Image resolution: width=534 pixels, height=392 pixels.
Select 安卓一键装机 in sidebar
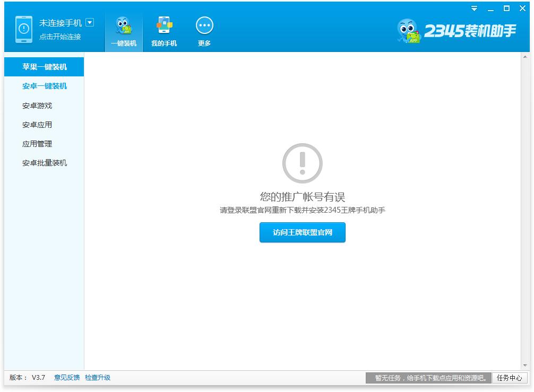coord(45,86)
